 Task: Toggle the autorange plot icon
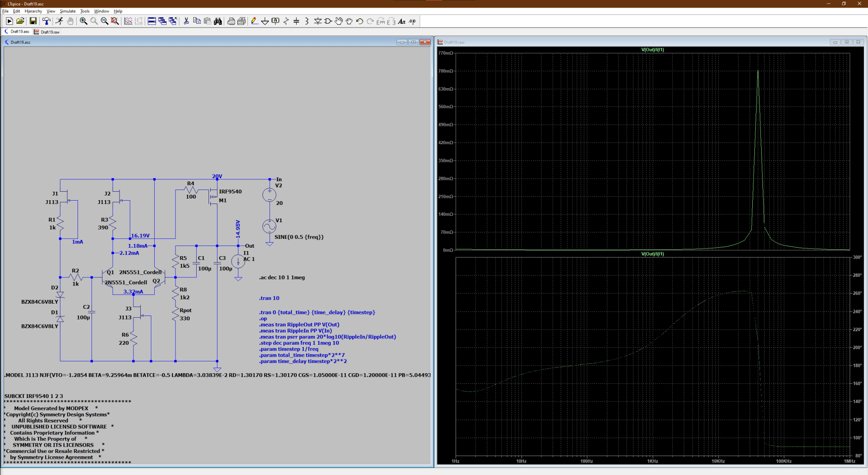(x=128, y=21)
